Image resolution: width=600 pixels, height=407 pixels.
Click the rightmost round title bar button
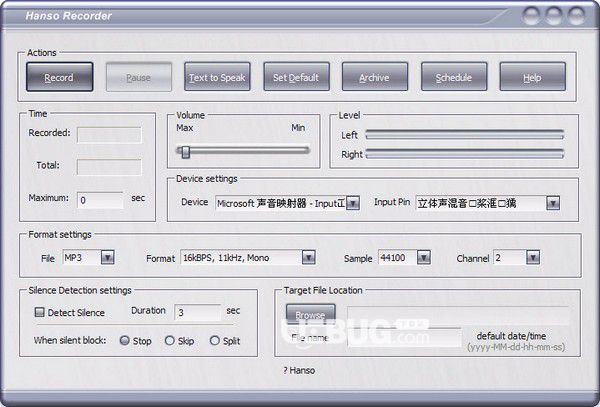pos(576,16)
